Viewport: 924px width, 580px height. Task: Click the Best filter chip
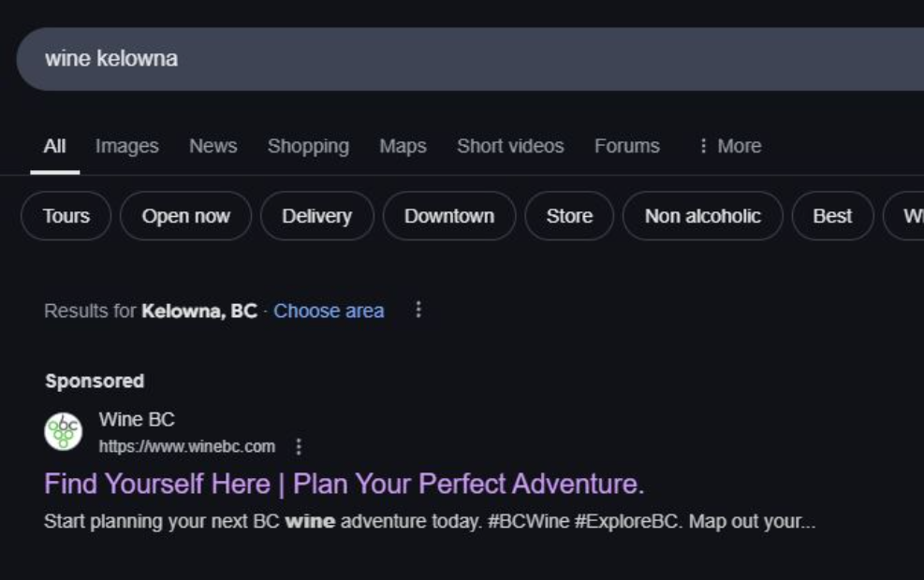coord(831,216)
